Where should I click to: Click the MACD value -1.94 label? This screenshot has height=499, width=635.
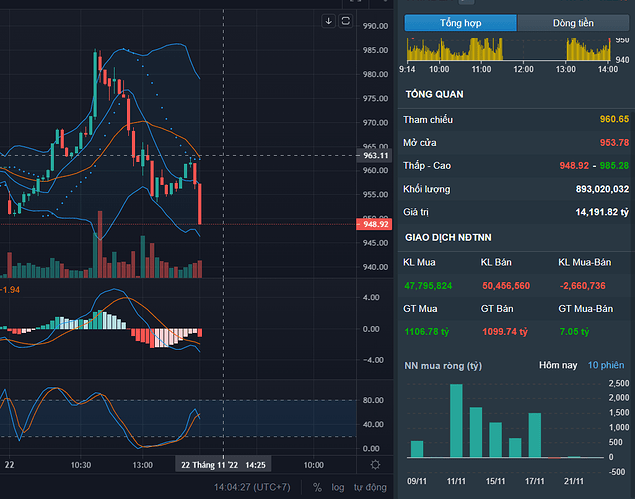pos(10,290)
